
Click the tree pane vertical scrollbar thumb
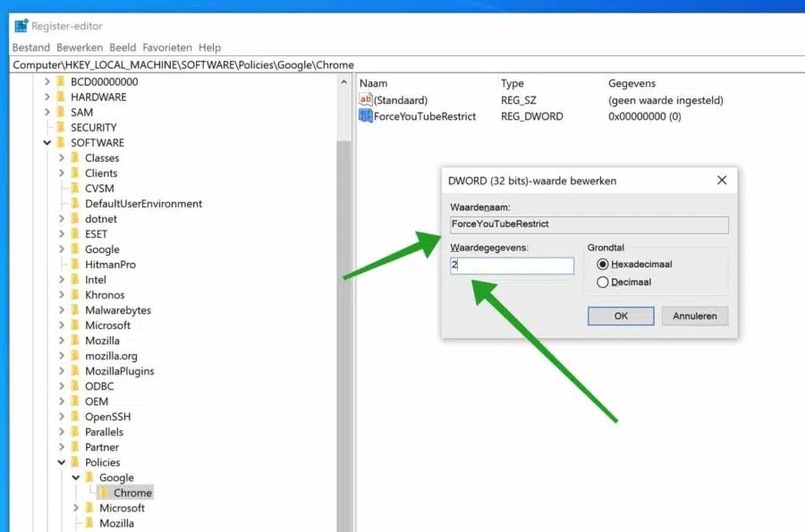pyautogui.click(x=344, y=336)
